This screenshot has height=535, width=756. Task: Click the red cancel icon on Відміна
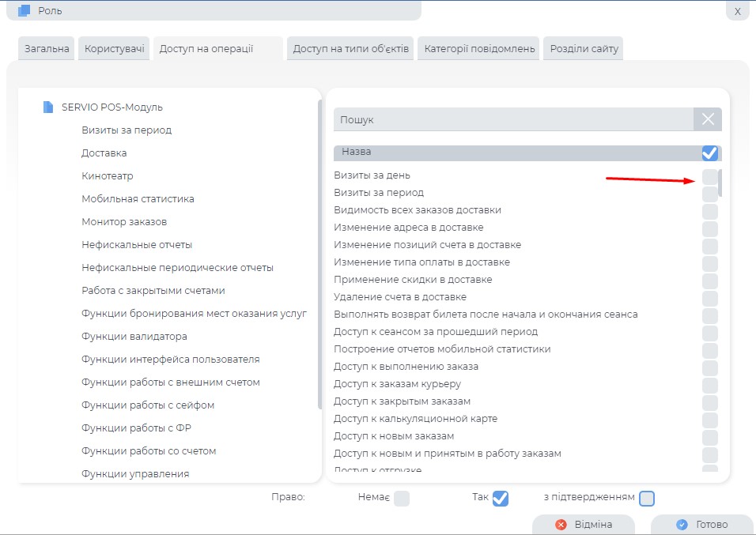(x=561, y=525)
